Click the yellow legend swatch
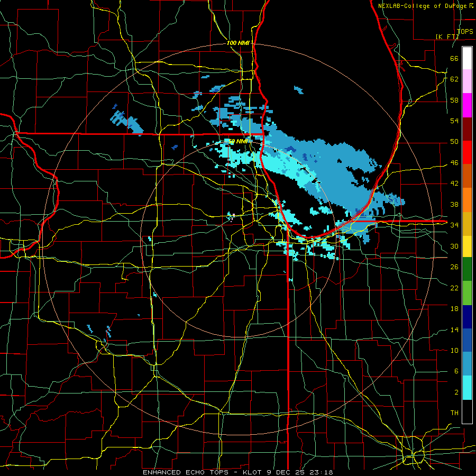 [467, 246]
